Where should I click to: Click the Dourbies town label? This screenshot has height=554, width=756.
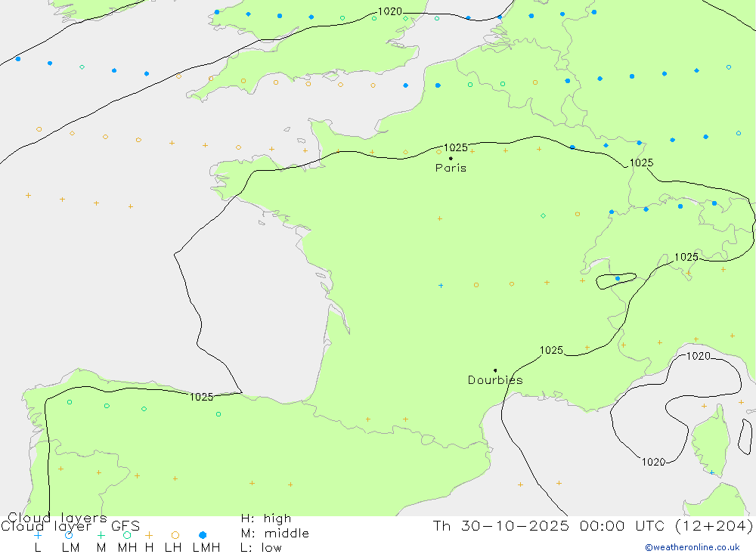(x=495, y=380)
